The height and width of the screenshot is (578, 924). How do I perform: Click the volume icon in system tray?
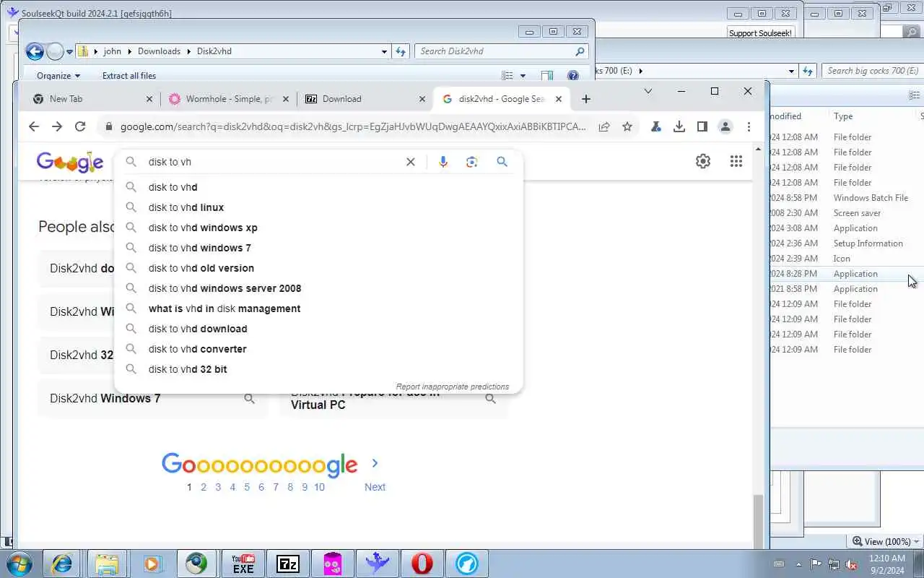[851, 564]
